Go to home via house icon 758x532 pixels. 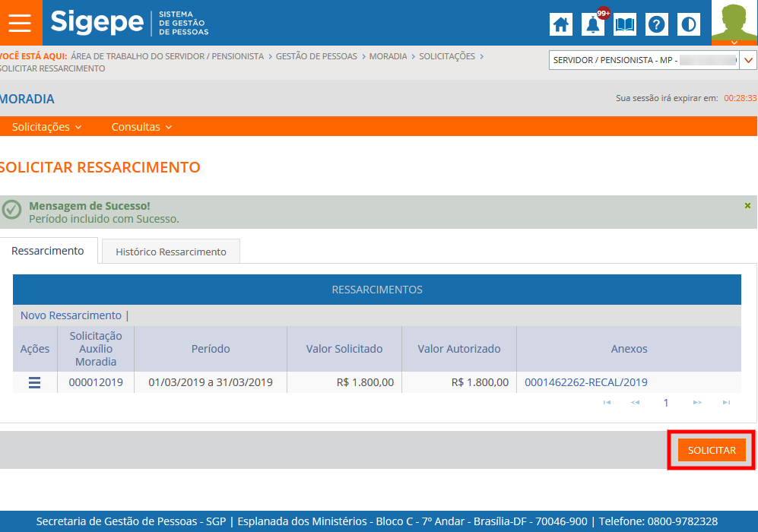pos(561,24)
